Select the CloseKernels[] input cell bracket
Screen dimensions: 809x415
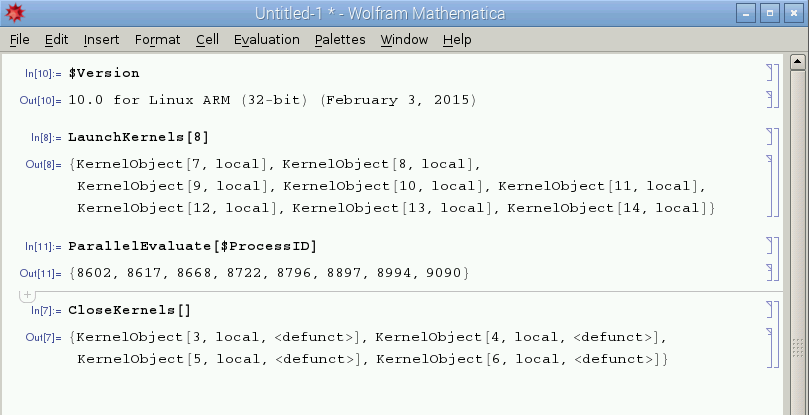(x=771, y=310)
